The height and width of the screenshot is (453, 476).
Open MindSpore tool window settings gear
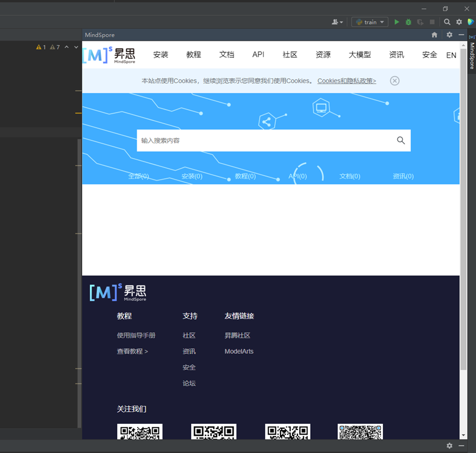point(449,34)
